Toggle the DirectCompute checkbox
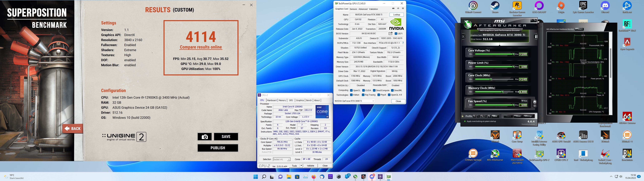The image size is (644, 181). coord(374,90)
